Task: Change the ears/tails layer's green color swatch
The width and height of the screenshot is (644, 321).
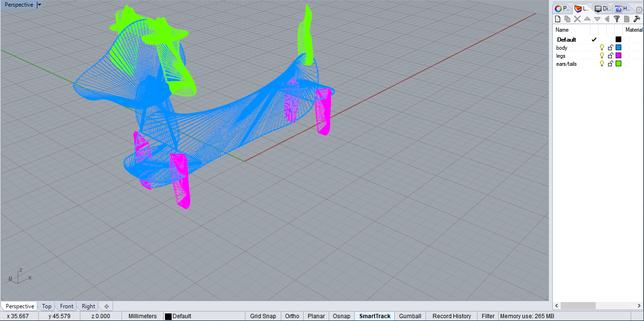Action: point(618,64)
